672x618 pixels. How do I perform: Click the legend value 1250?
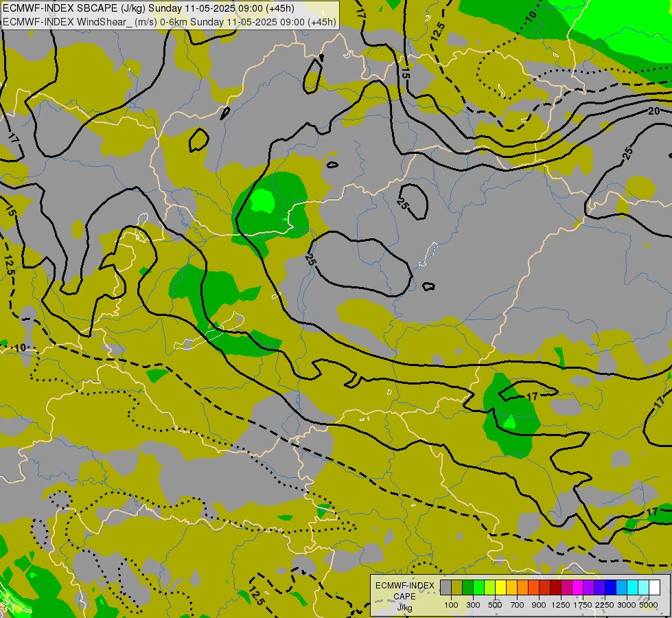click(561, 605)
